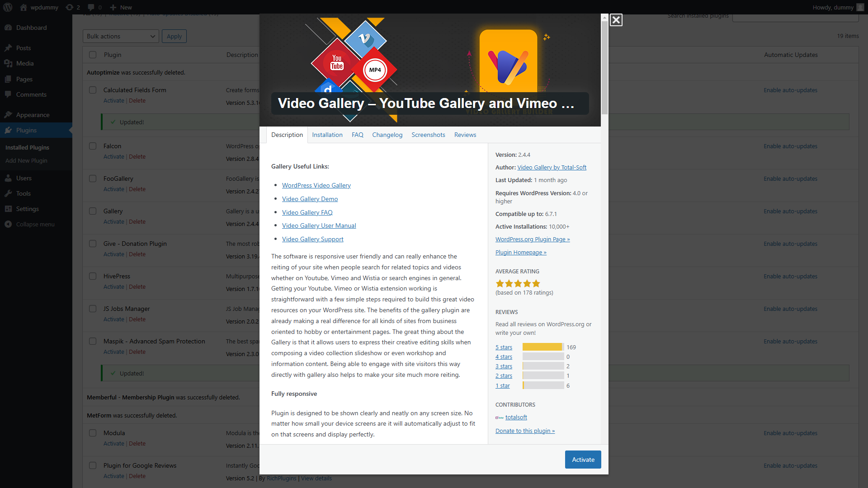This screenshot has height=488, width=868.
Task: Check the Give - Donation Plugin checkbox
Action: pos(93,244)
